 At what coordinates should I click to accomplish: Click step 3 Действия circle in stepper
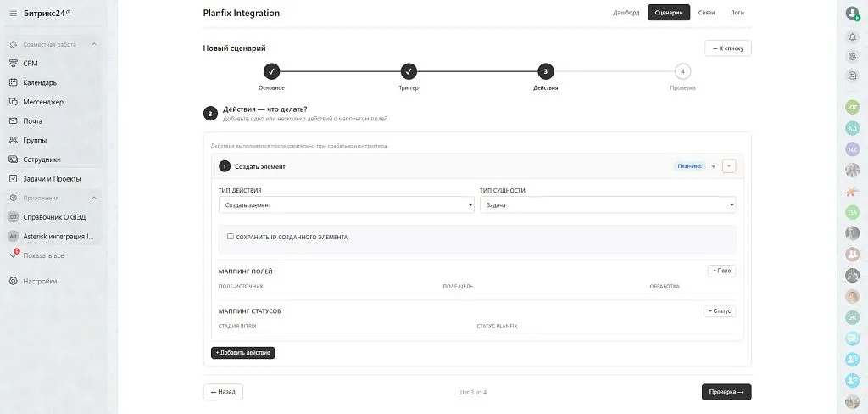[x=545, y=71]
